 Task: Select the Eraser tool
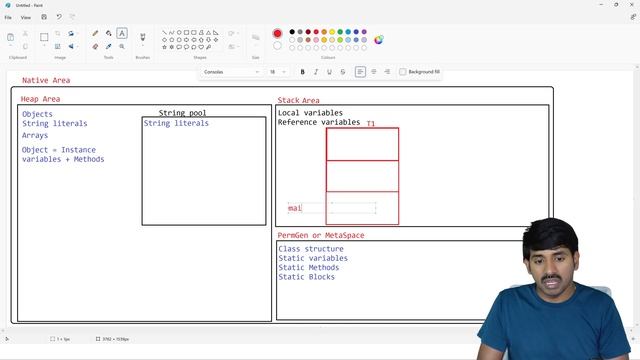[95, 47]
